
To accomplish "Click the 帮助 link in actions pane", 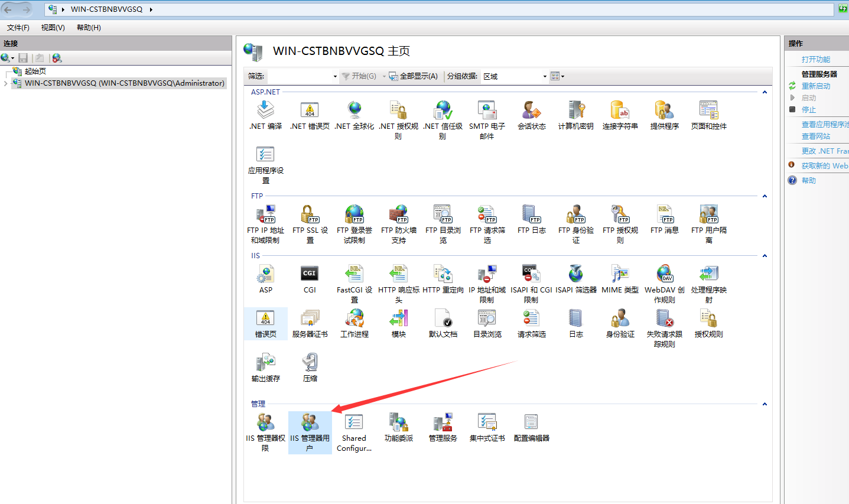I will pyautogui.click(x=809, y=181).
